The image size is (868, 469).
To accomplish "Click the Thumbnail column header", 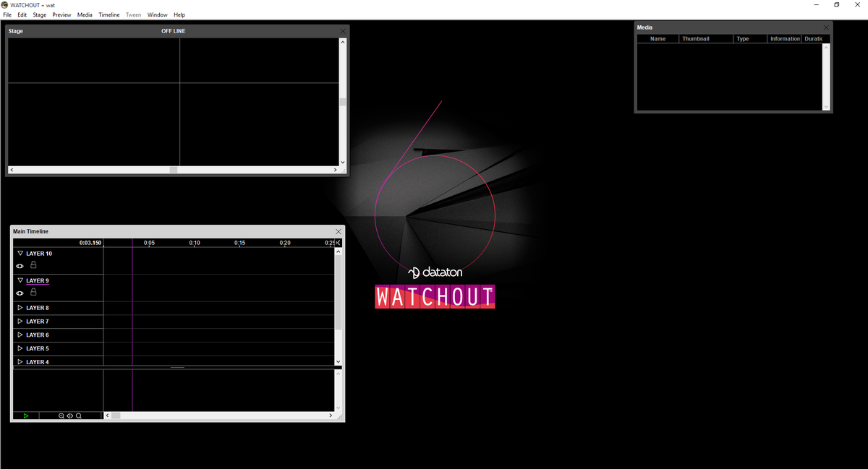I will pos(706,38).
